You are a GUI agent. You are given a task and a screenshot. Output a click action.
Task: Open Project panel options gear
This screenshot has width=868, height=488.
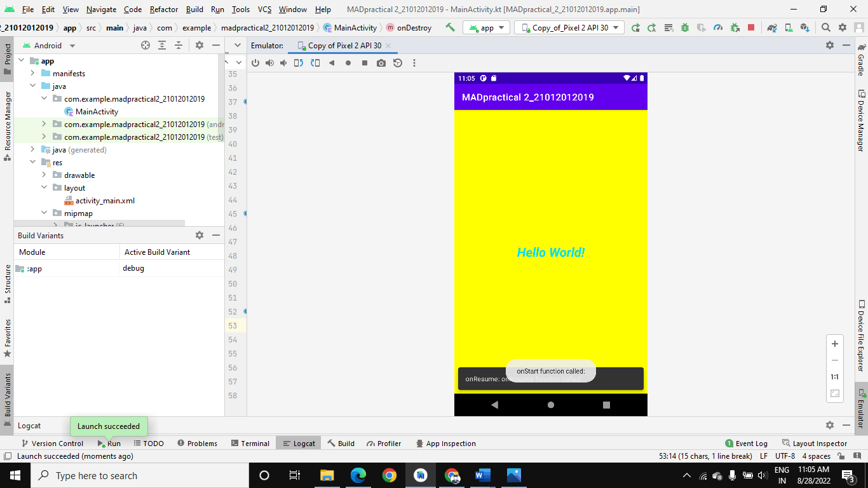coord(200,45)
